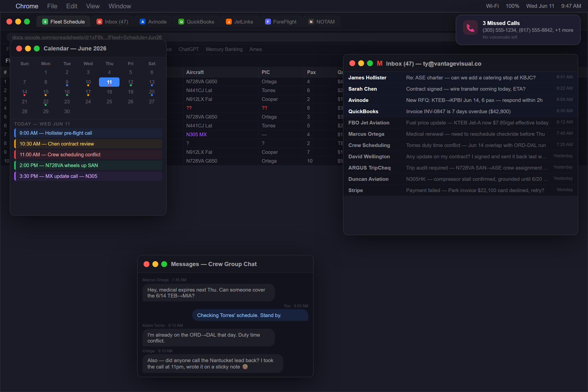Image resolution: width=588 pixels, height=392 pixels.
Task: Click the Gmail M logo in Inbox window
Action: pos(380,63)
